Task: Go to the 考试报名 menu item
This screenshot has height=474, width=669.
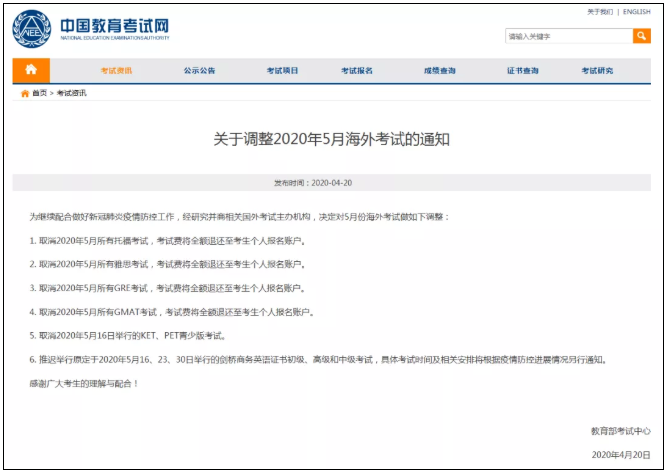Action: [x=357, y=71]
